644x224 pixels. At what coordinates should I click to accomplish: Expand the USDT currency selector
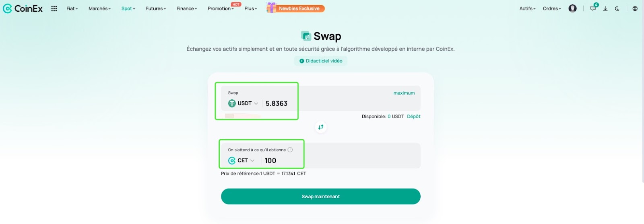click(x=243, y=103)
